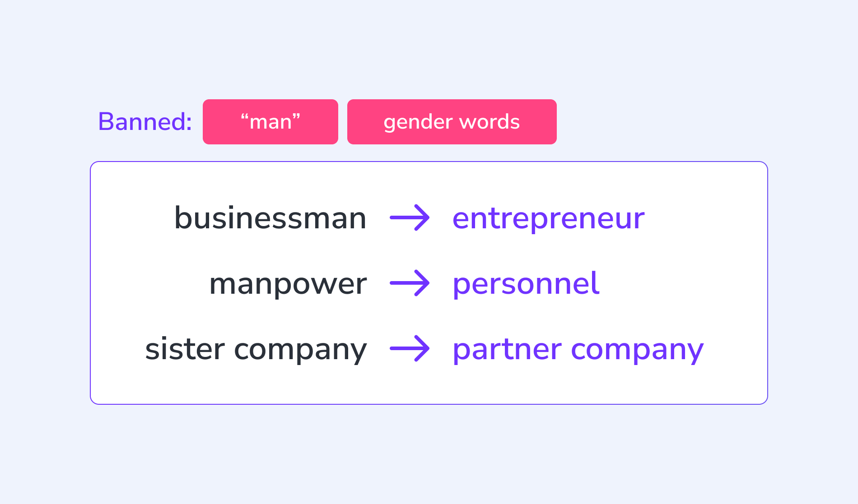The height and width of the screenshot is (504, 858).
Task: Select the pink gender words tag
Action: (452, 122)
